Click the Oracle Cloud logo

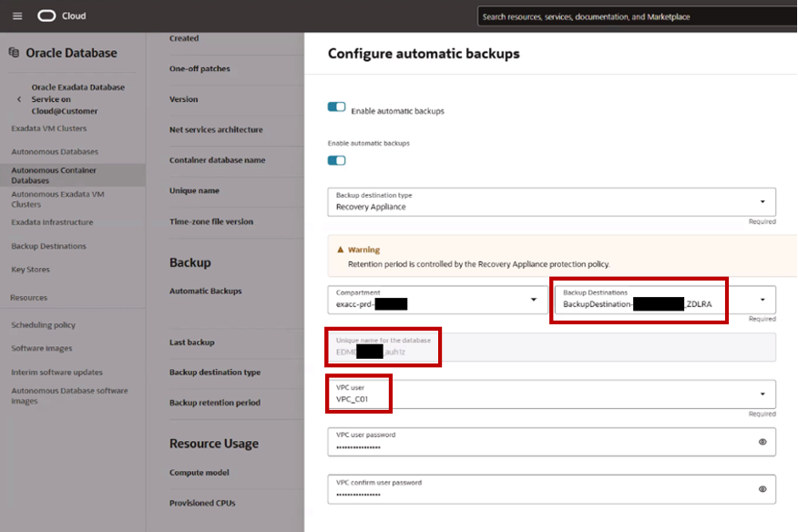(46, 16)
